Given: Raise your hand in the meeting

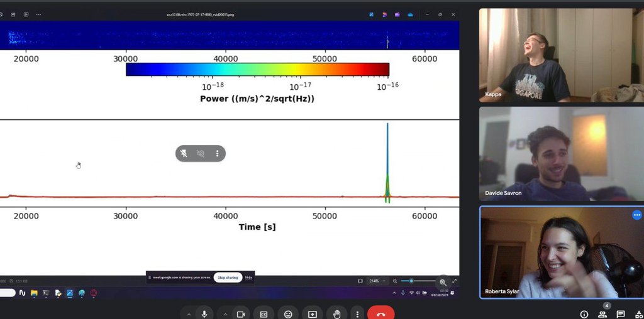Looking at the screenshot, I should point(336,314).
